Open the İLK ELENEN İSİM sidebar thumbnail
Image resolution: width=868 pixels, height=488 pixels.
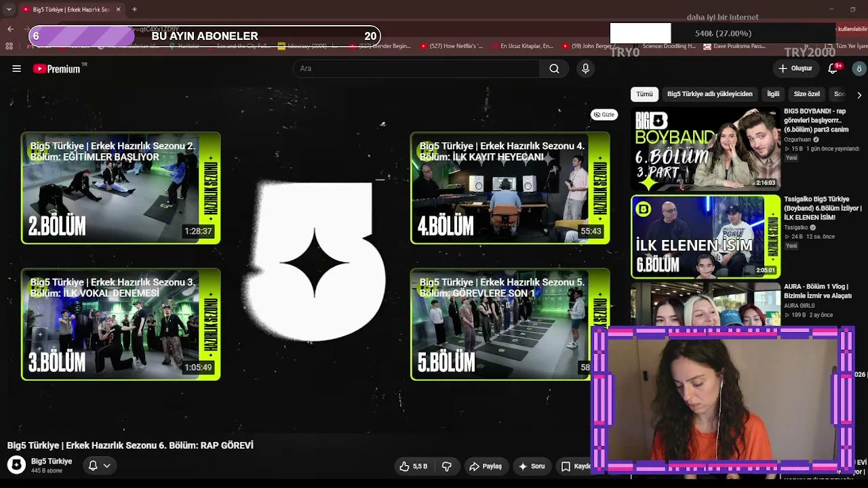pyautogui.click(x=705, y=237)
